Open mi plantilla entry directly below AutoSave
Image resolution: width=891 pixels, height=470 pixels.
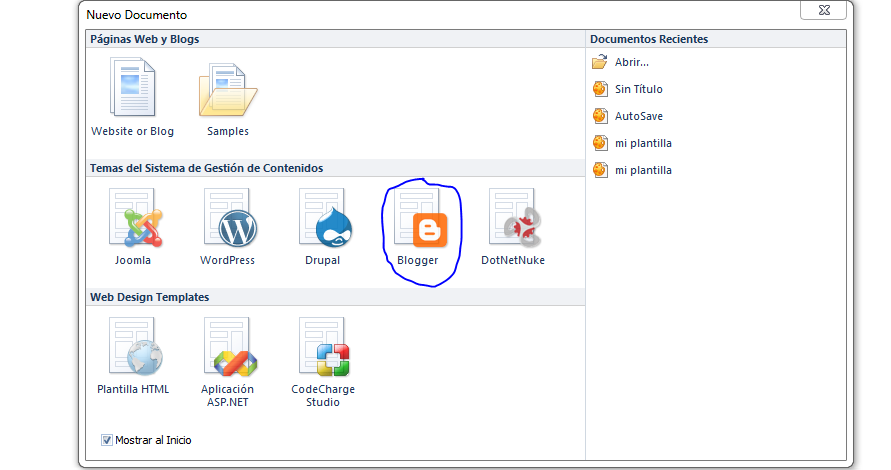[632, 143]
